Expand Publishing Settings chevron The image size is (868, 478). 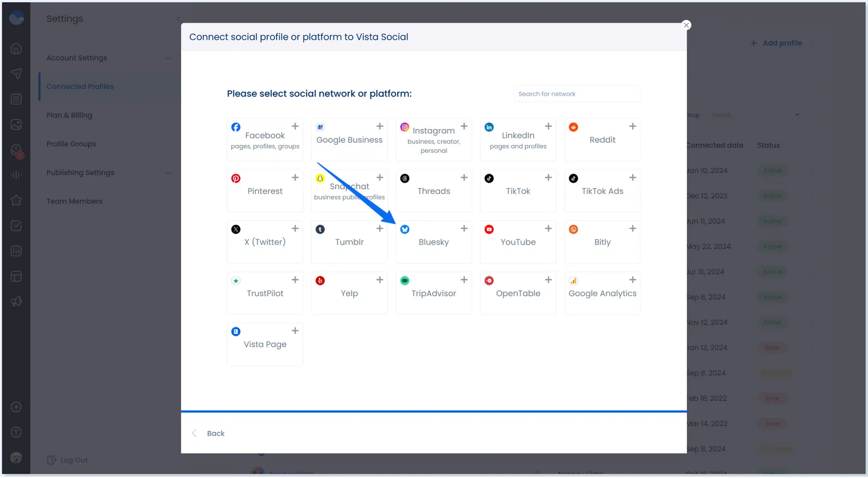click(168, 173)
